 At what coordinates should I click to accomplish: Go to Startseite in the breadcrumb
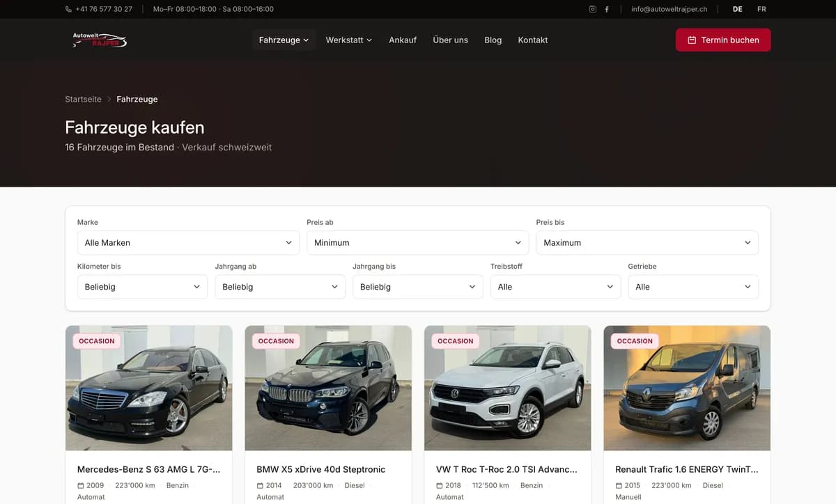click(83, 100)
